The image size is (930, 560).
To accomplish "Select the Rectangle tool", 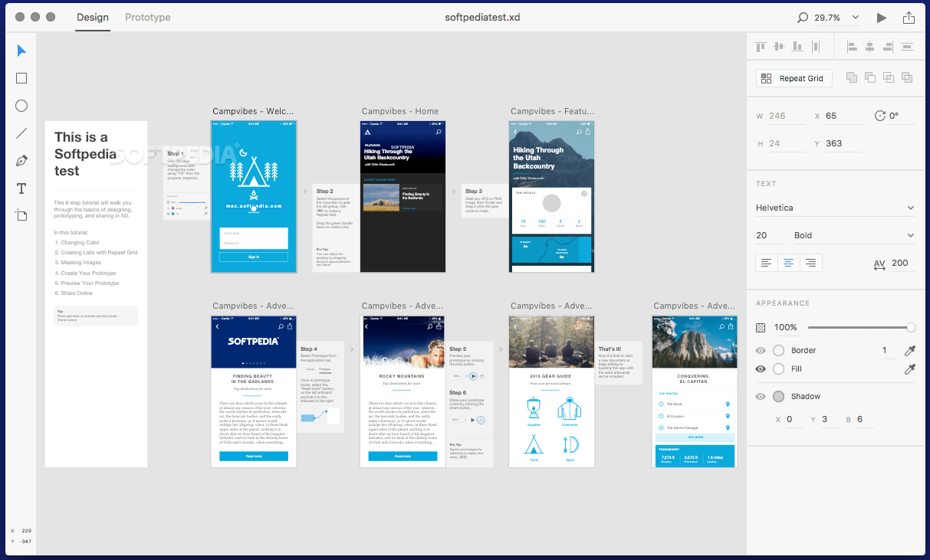I will click(x=21, y=77).
